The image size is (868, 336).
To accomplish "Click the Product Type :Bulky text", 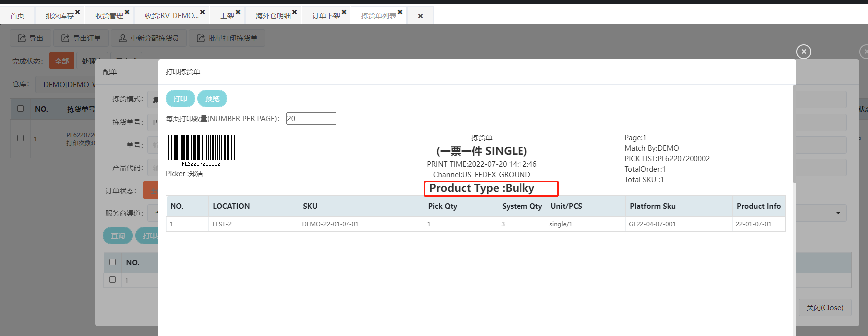I will (x=482, y=188).
